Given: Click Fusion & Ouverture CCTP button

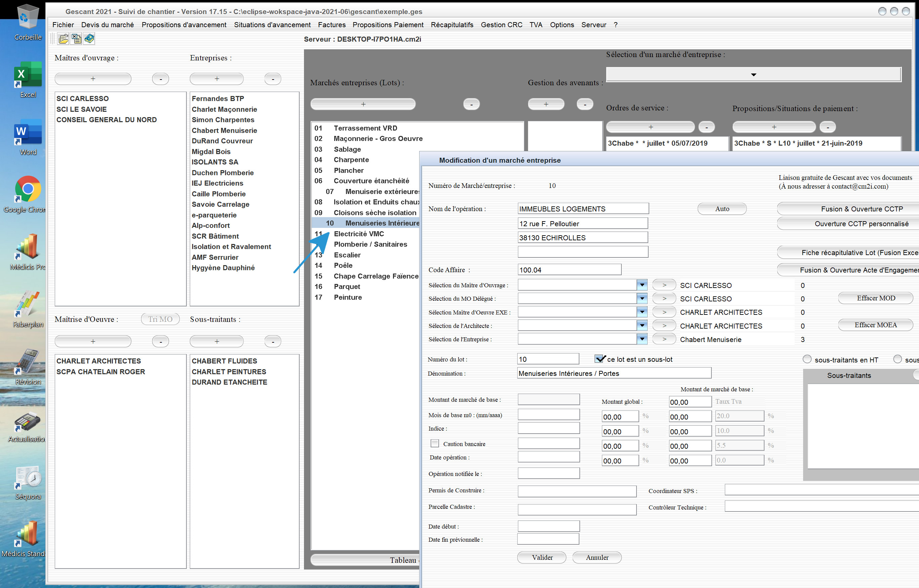Looking at the screenshot, I should coord(848,209).
